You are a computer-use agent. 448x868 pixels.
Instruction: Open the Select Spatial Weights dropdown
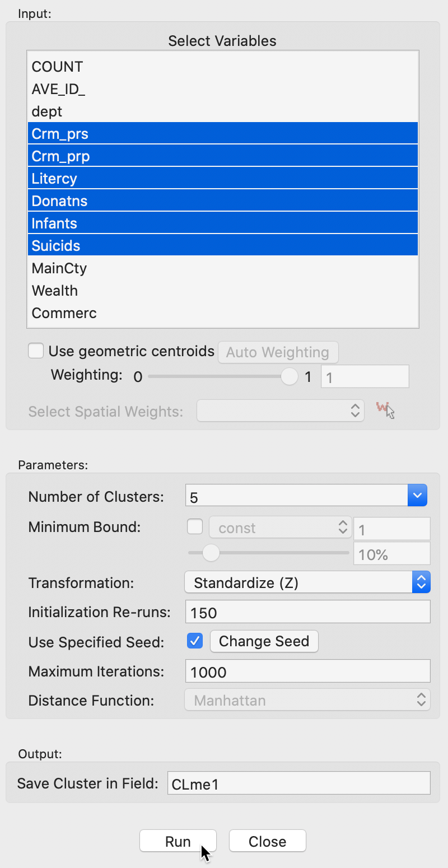click(x=280, y=411)
